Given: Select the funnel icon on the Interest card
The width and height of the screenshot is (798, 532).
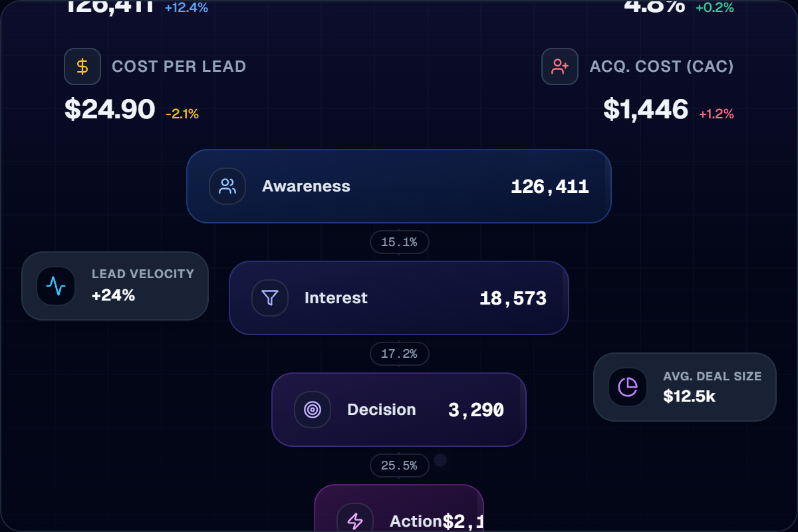Looking at the screenshot, I should (269, 298).
